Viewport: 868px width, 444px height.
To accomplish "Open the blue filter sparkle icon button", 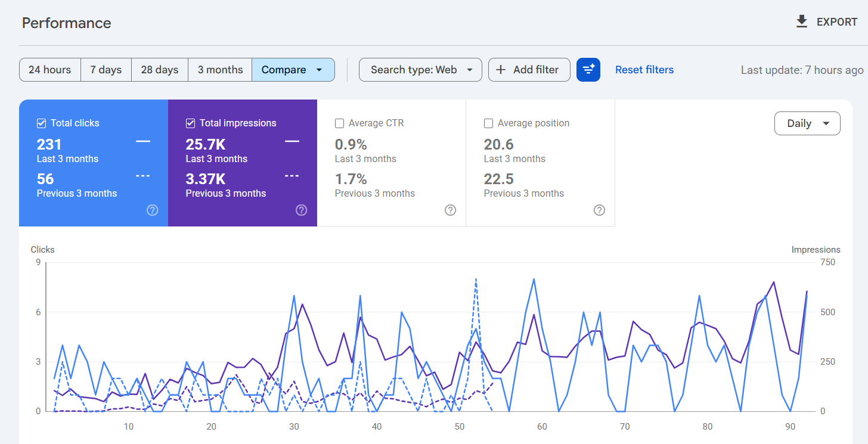I will (588, 70).
